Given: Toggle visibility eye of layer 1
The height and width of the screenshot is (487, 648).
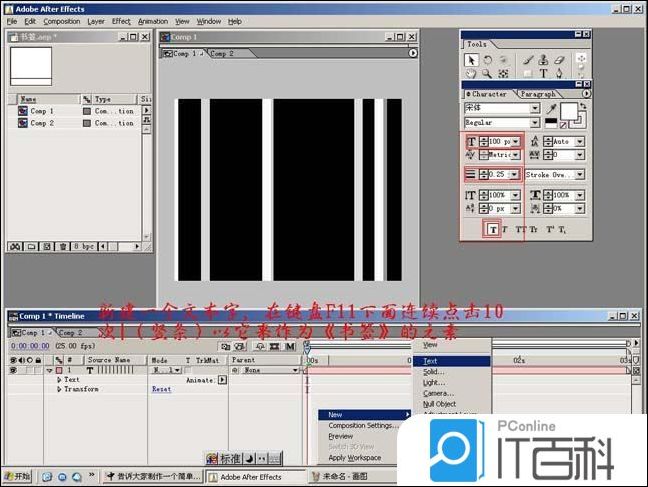Looking at the screenshot, I should click(x=13, y=370).
